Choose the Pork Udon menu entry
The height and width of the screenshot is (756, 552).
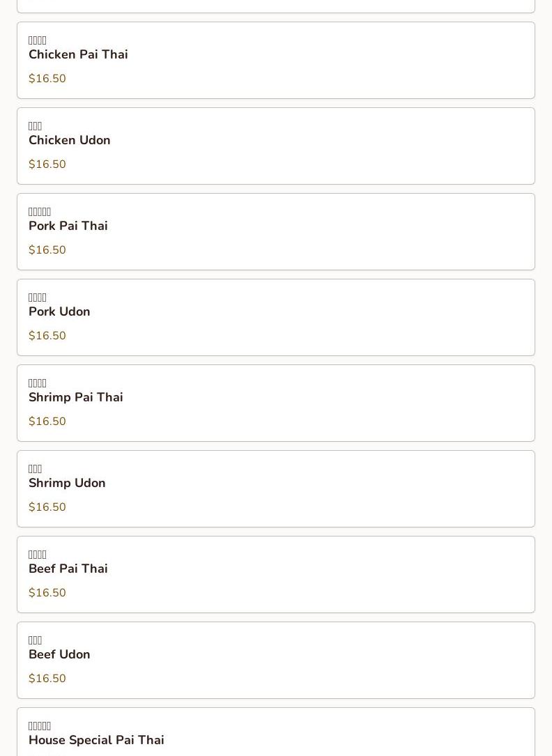point(59,311)
